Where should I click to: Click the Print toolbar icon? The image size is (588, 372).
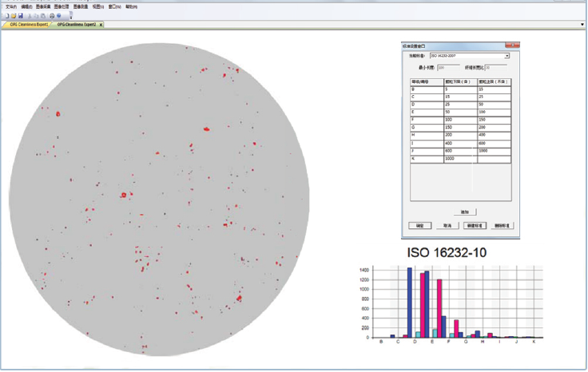click(x=52, y=15)
